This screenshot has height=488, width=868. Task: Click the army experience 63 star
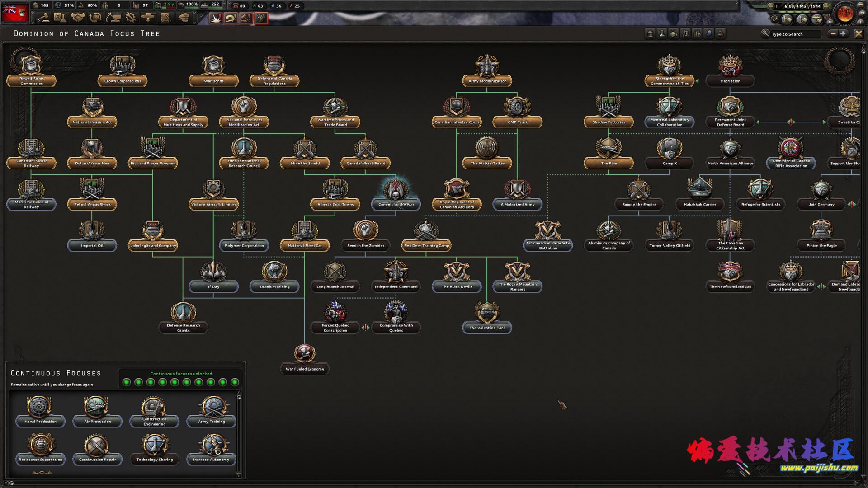click(x=258, y=6)
